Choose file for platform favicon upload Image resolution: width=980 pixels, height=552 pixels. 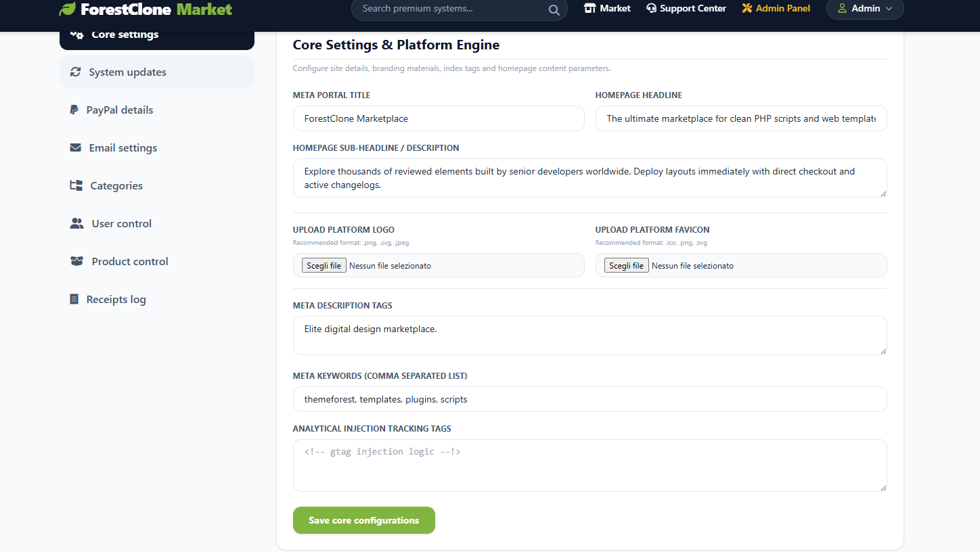point(627,265)
